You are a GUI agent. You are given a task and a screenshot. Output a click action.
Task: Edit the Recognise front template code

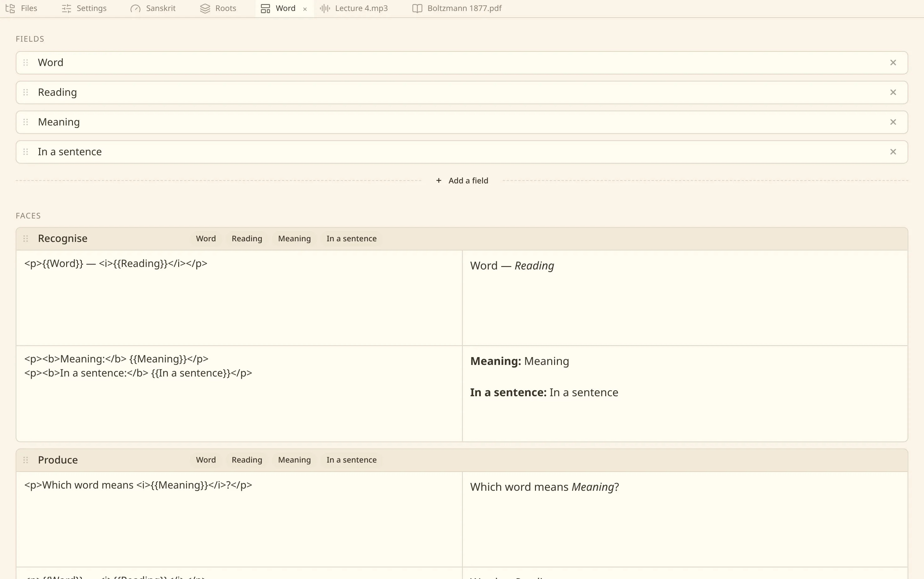click(x=239, y=298)
